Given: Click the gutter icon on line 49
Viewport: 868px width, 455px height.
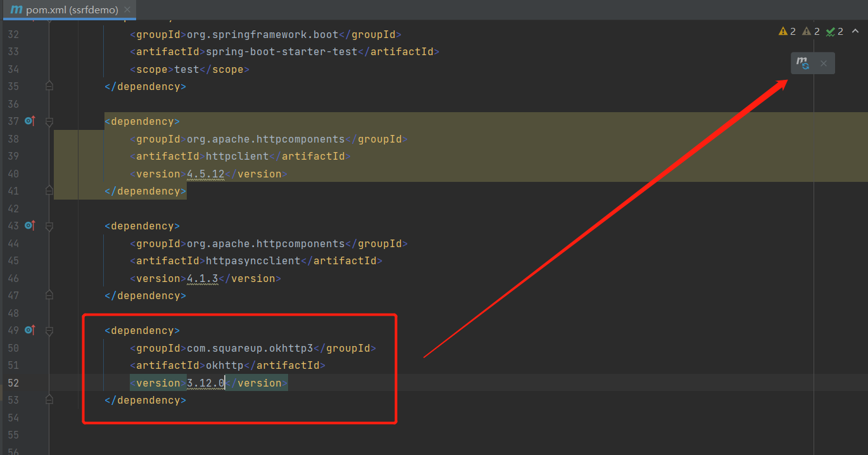Looking at the screenshot, I should [x=29, y=330].
